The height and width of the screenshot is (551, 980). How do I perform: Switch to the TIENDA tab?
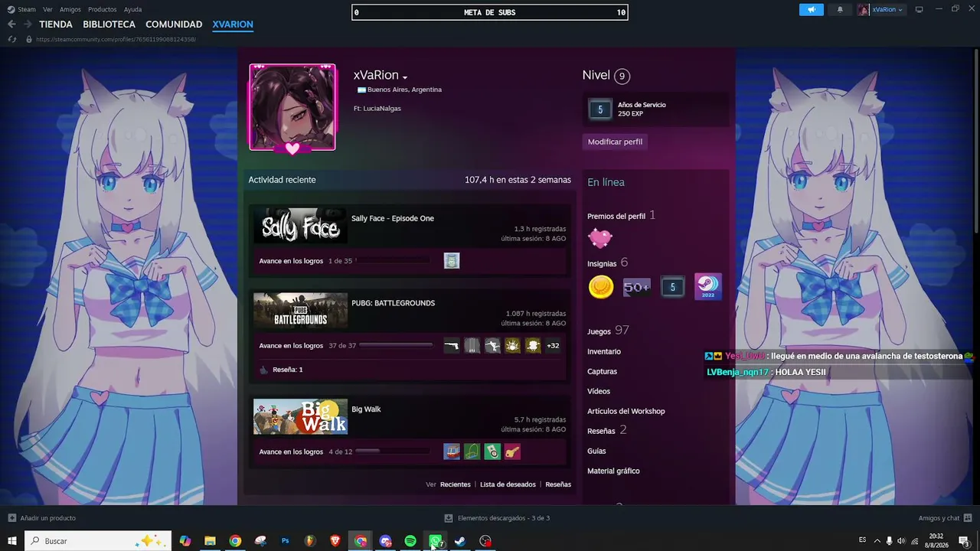pyautogui.click(x=56, y=24)
